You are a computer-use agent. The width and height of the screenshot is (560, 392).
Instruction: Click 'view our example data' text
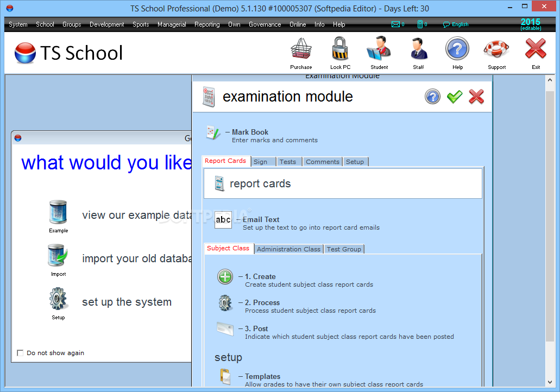[x=137, y=216]
